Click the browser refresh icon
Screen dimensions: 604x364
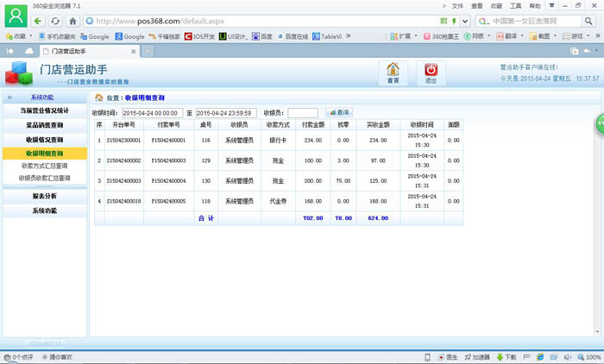56,21
